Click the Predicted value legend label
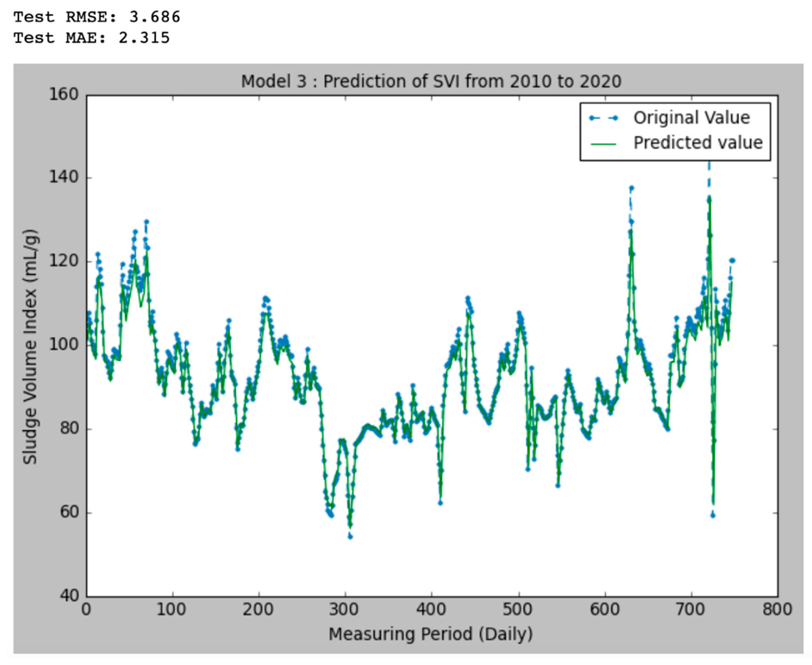The image size is (812, 665). (697, 143)
